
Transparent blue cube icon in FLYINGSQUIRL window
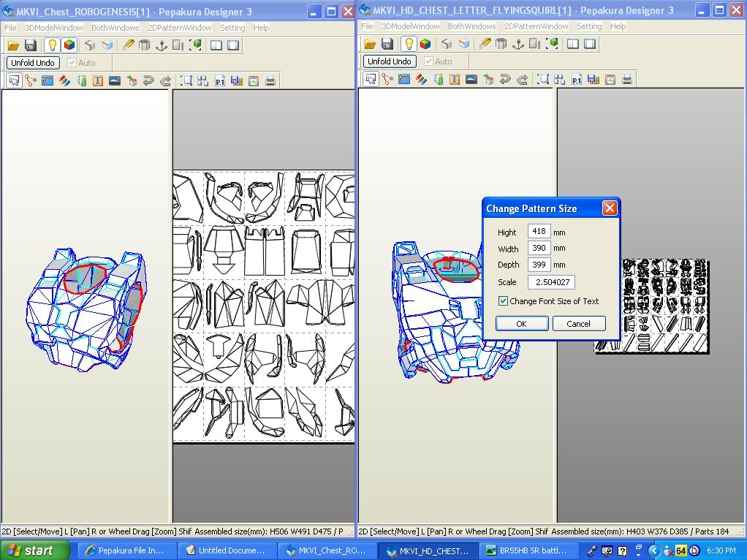pos(463,44)
